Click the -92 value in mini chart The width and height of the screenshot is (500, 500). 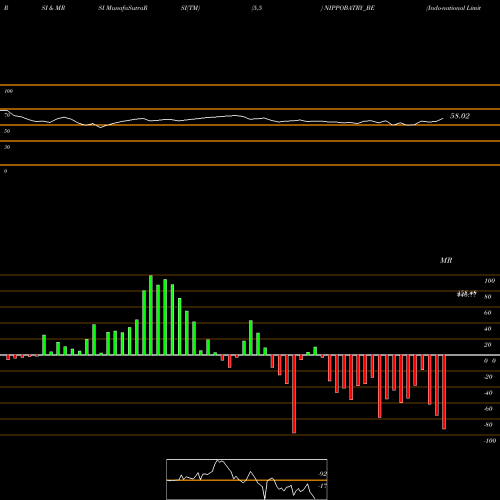322,474
